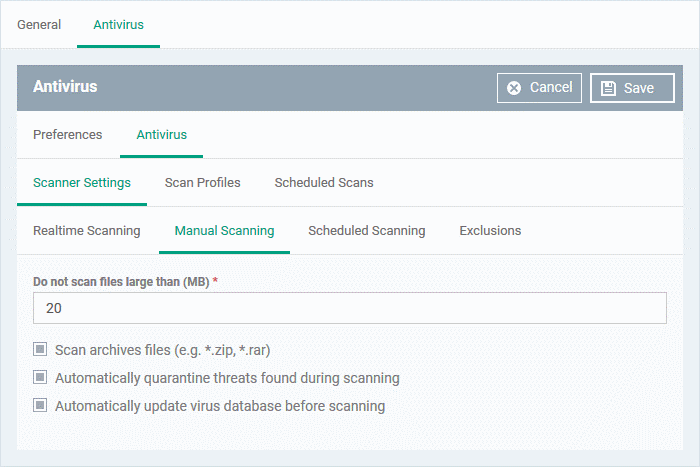Image resolution: width=700 pixels, height=467 pixels.
Task: Open the Scheduled Scans tab
Action: pyautogui.click(x=324, y=183)
